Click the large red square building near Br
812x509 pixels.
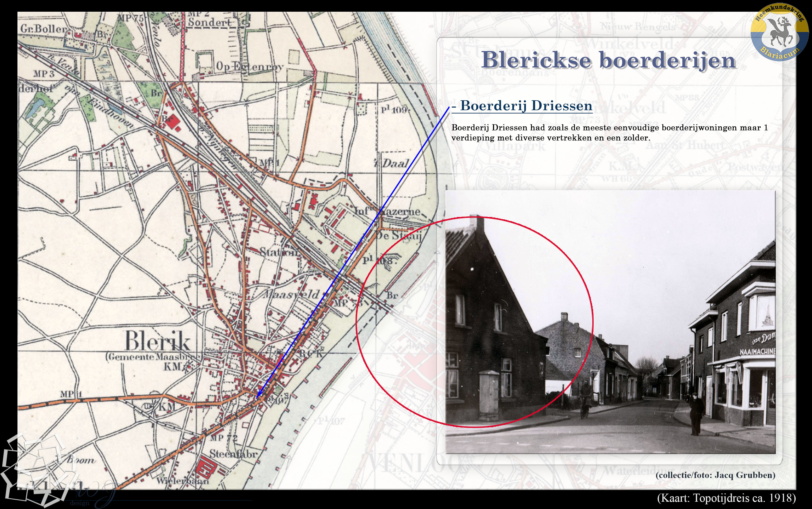pyautogui.click(x=173, y=122)
